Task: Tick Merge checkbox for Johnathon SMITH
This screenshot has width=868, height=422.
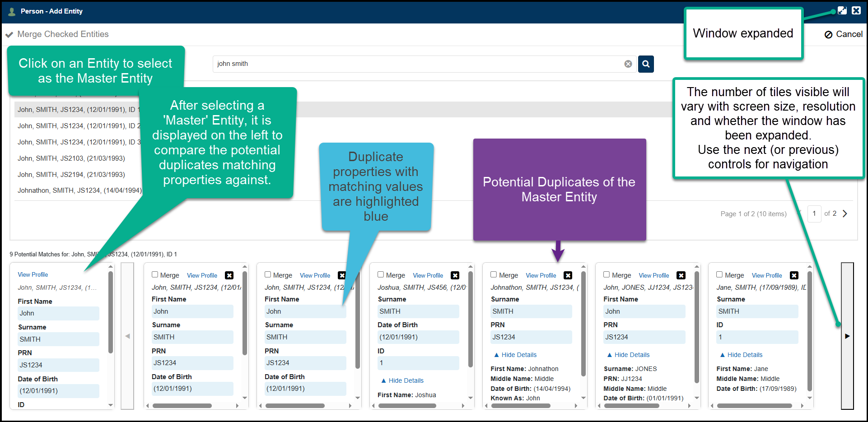Action: pyautogui.click(x=494, y=274)
